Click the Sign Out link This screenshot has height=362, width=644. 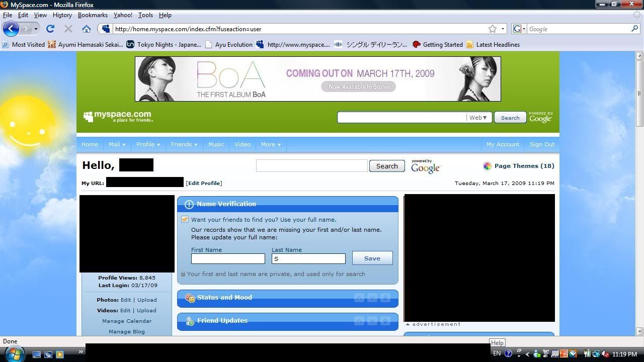click(542, 144)
